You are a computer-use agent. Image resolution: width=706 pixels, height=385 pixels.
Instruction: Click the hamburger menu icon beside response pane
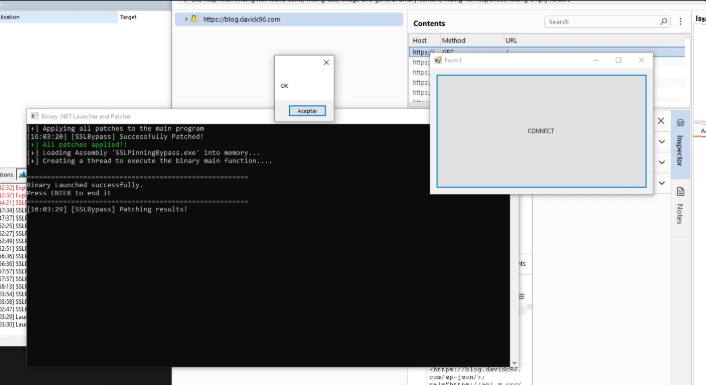tap(521, 296)
